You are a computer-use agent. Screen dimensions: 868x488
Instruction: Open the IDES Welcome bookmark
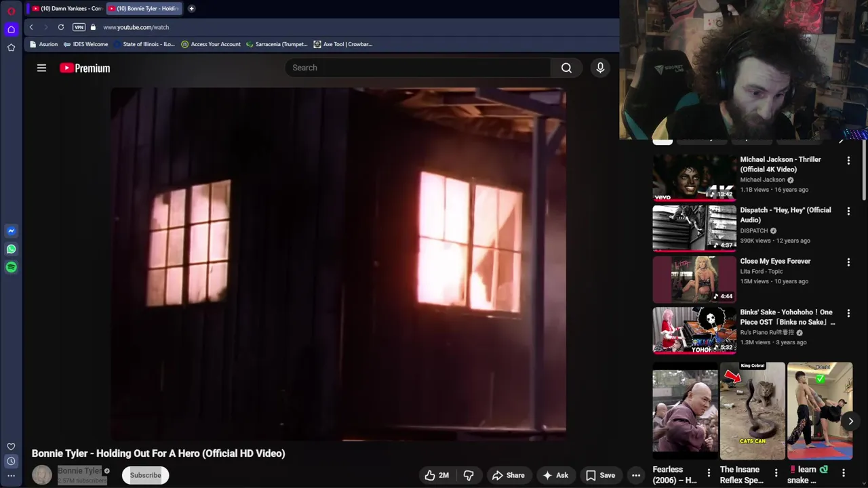coord(85,44)
